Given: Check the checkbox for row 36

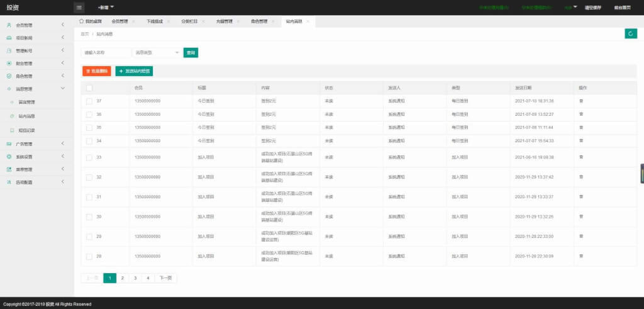Looking at the screenshot, I should click(89, 115).
